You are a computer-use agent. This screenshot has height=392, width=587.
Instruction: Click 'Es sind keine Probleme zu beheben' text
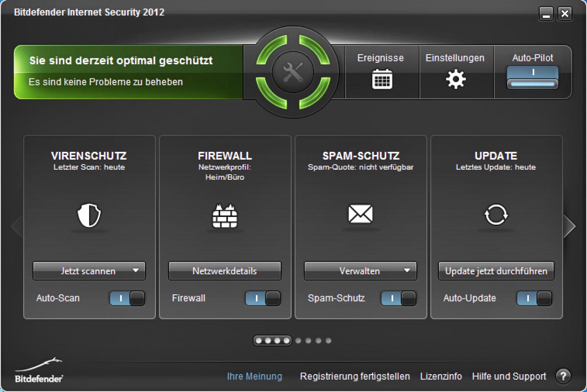point(106,82)
